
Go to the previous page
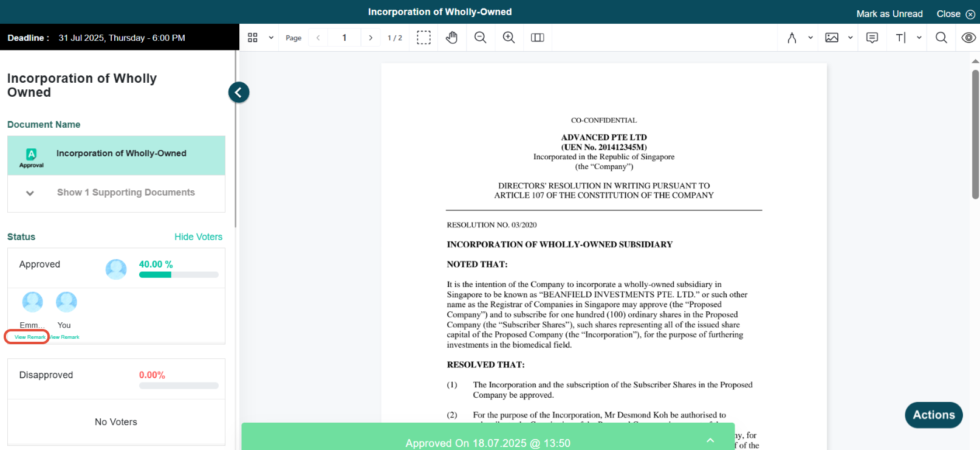318,38
